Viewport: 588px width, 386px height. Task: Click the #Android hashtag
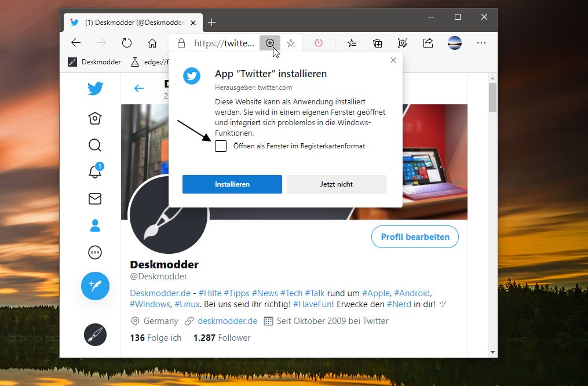point(412,293)
